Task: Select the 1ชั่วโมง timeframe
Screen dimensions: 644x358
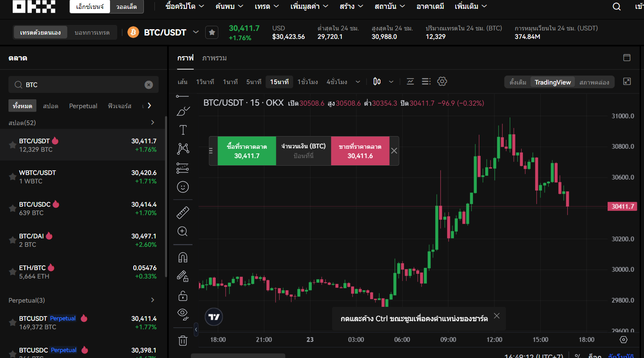Action: 308,82
